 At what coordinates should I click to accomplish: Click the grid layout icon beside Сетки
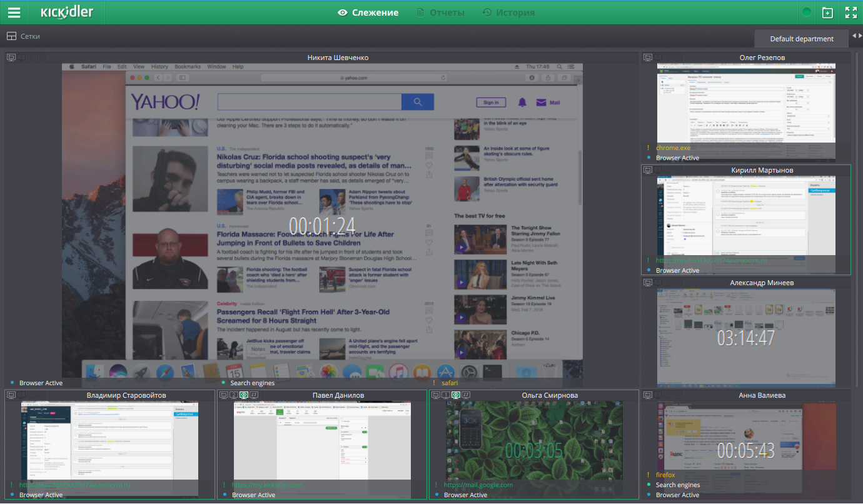[x=11, y=36]
